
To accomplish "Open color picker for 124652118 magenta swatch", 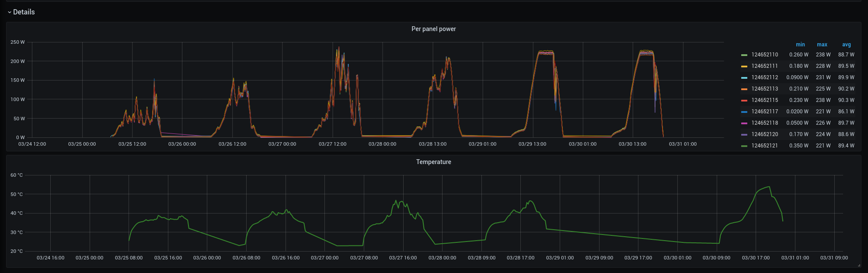I will (744, 123).
